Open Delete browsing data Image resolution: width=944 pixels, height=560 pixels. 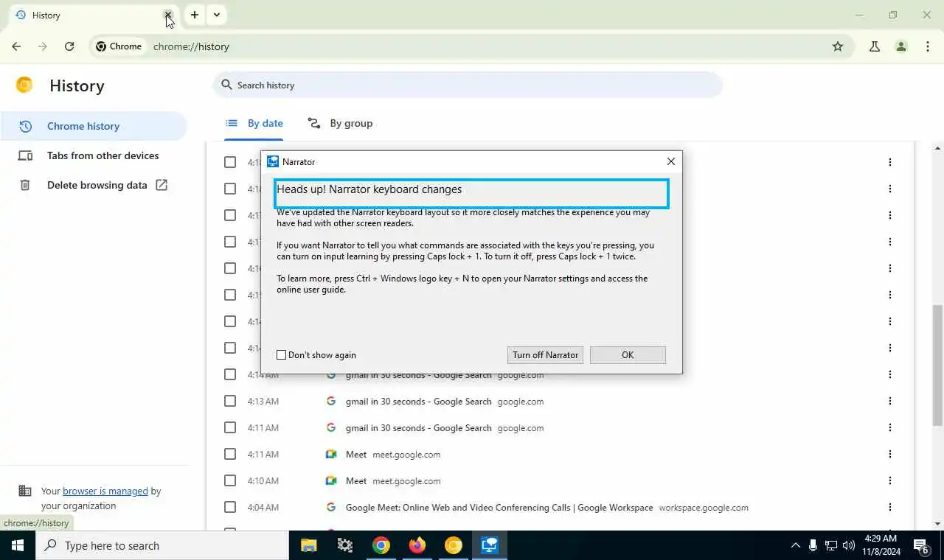[93, 185]
